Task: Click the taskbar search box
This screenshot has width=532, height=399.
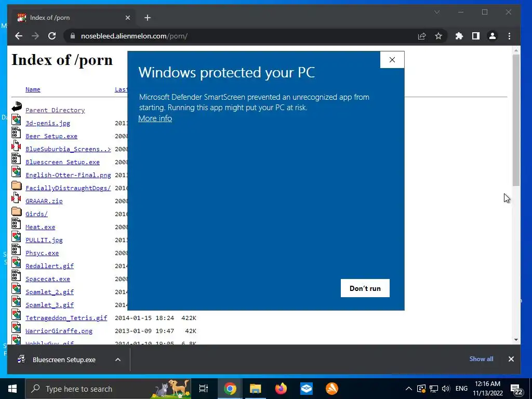Action: (108, 389)
